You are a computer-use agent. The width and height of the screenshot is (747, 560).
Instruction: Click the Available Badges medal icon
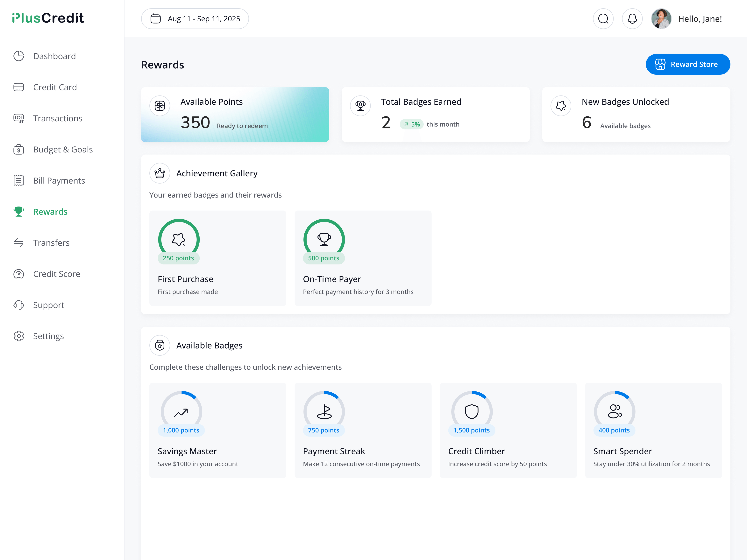coord(160,346)
